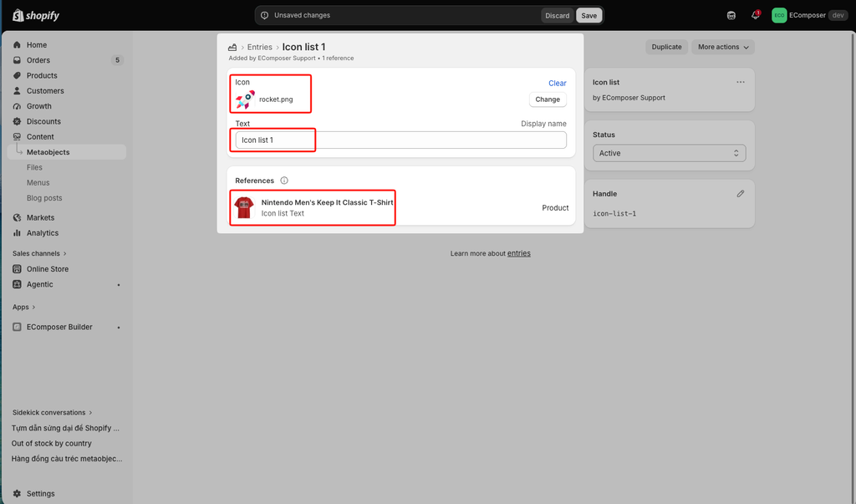Image resolution: width=856 pixels, height=504 pixels.
Task: Open Menus under Content
Action: tap(38, 182)
